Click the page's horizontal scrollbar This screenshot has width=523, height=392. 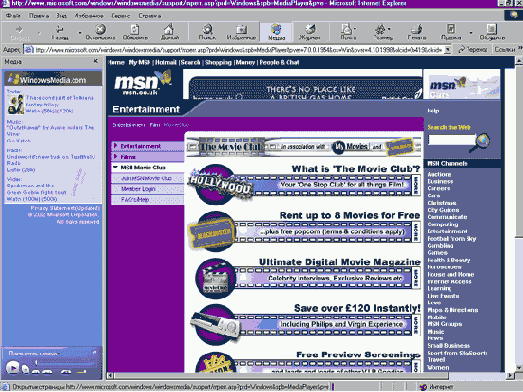pyautogui.click(x=311, y=376)
